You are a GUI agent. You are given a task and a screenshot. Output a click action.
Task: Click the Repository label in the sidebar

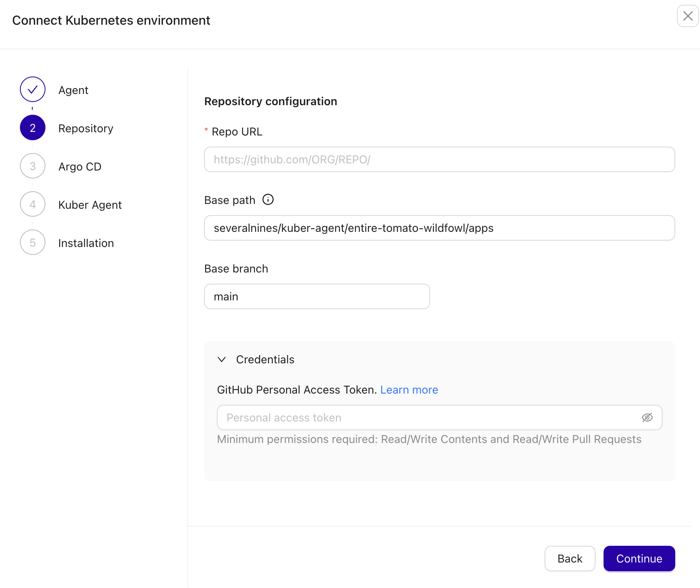pyautogui.click(x=86, y=128)
